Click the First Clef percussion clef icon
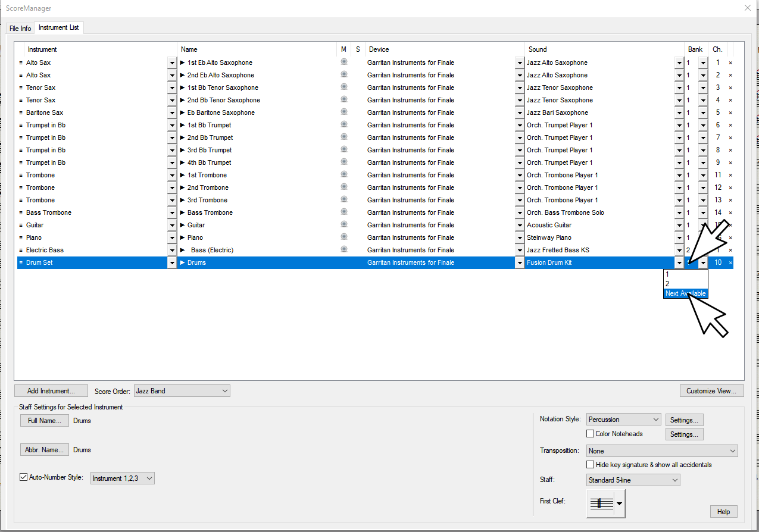Image resolution: width=759 pixels, height=532 pixels. pyautogui.click(x=601, y=503)
